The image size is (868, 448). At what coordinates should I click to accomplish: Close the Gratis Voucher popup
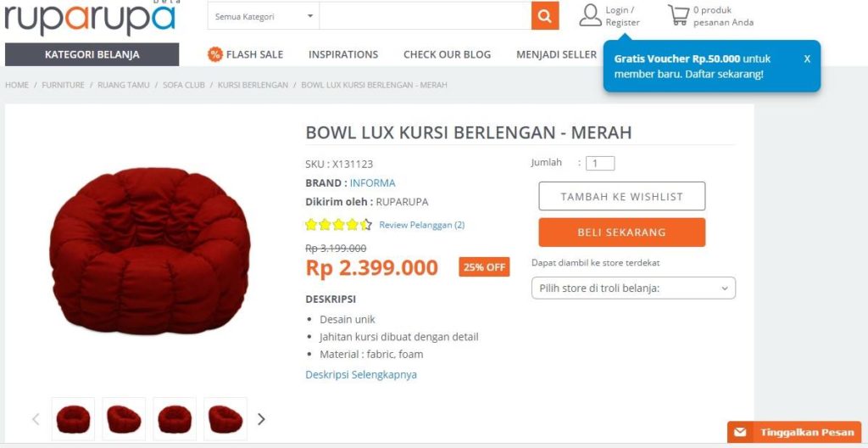click(x=807, y=59)
